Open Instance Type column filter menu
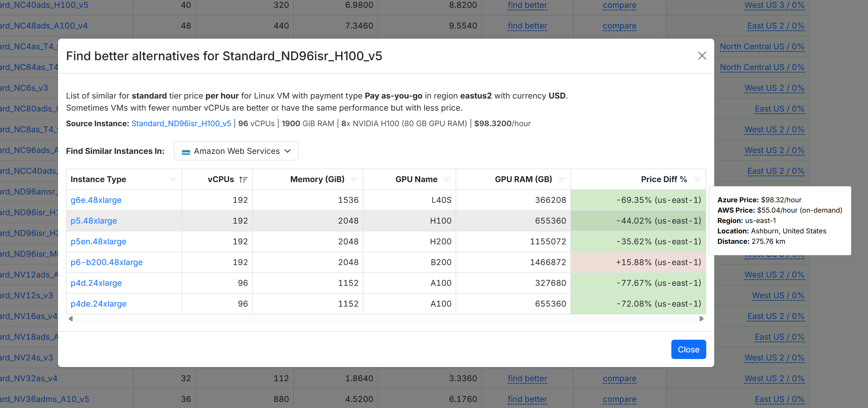 click(x=173, y=180)
